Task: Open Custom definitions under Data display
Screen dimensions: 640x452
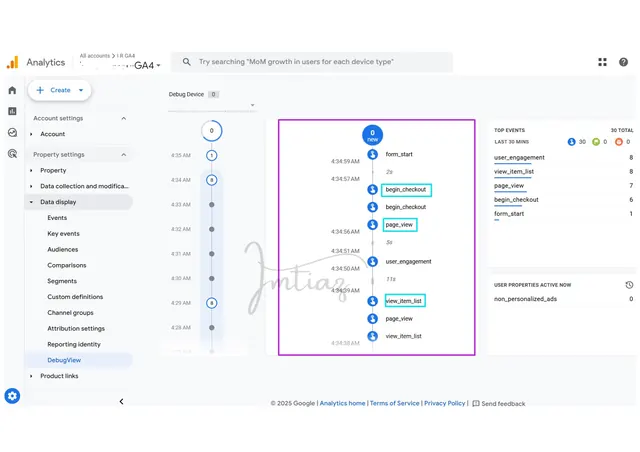Action: (x=75, y=297)
